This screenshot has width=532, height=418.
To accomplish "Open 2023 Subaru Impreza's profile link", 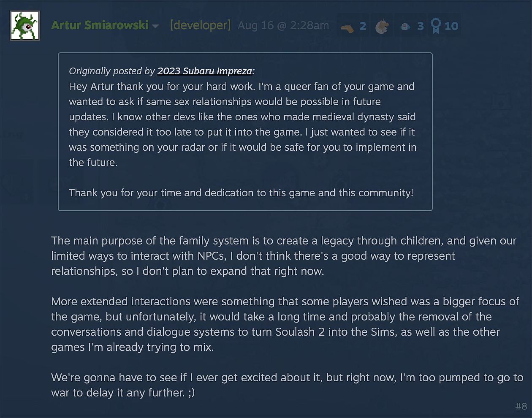I will click(x=204, y=71).
